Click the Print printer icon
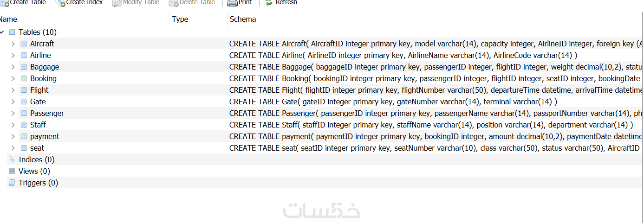This screenshot has height=223, width=644. (232, 3)
